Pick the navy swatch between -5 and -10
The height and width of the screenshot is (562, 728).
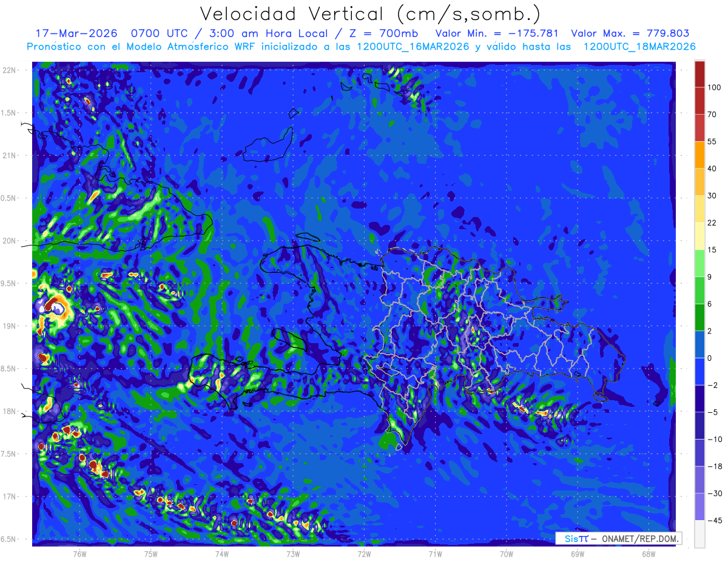pyautogui.click(x=699, y=426)
